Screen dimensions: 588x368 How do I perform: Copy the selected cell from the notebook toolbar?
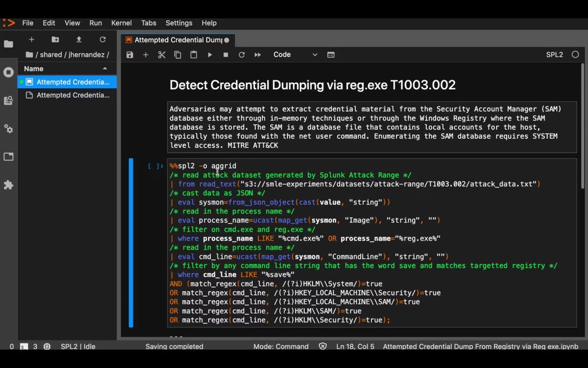tap(177, 55)
